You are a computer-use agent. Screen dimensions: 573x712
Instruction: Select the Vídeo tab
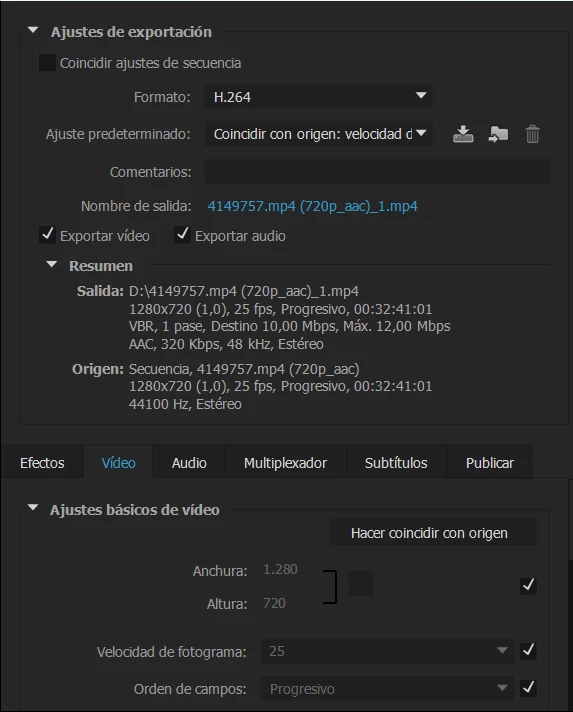click(118, 463)
